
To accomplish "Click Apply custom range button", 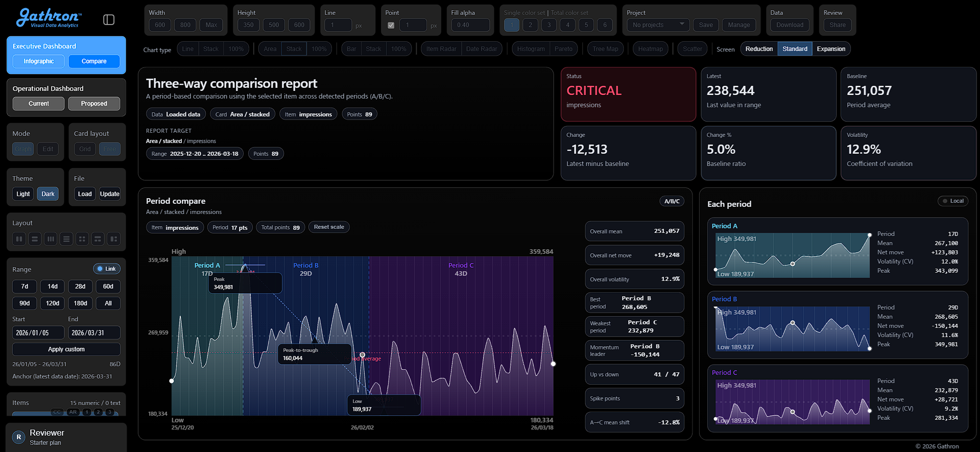I will 66,349.
